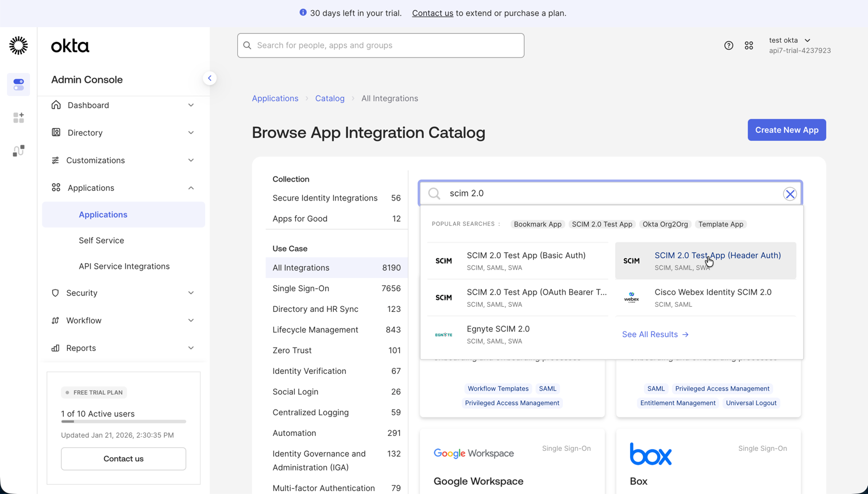The width and height of the screenshot is (868, 494).
Task: Click the Create New App button
Action: pos(786,130)
